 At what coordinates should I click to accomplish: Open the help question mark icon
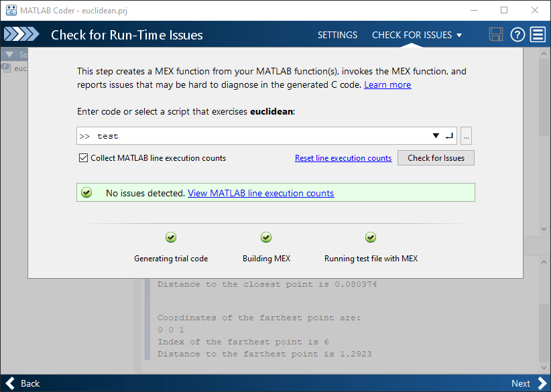pos(517,34)
